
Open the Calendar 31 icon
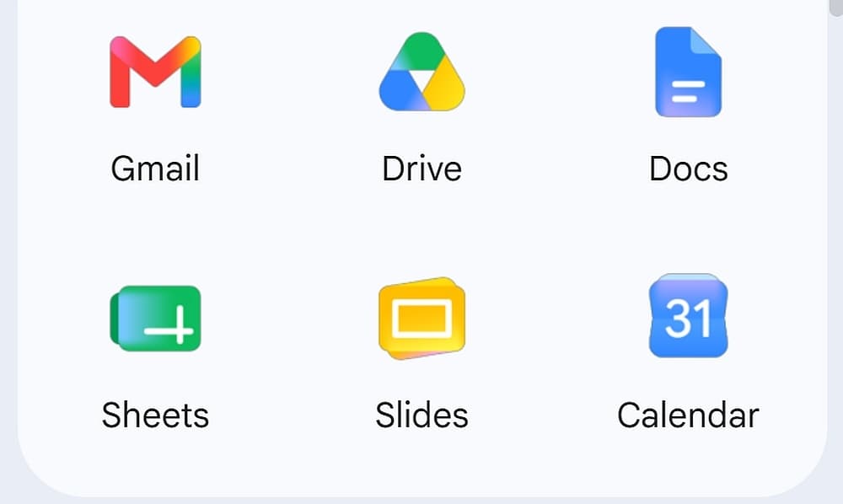coord(688,317)
